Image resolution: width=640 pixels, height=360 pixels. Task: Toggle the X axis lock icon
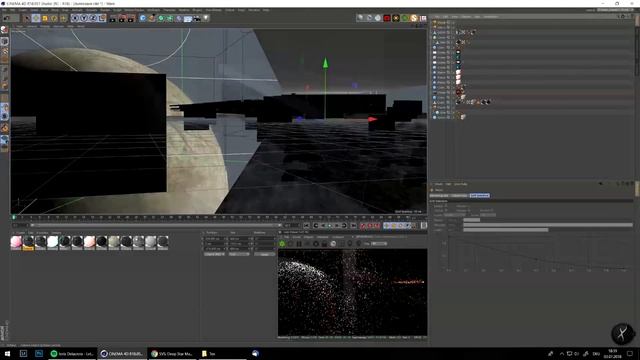coord(75,18)
